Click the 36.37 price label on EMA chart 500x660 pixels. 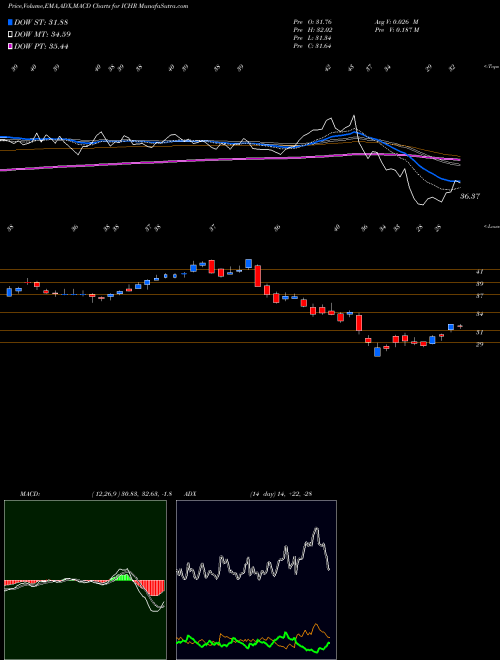[x=469, y=196]
